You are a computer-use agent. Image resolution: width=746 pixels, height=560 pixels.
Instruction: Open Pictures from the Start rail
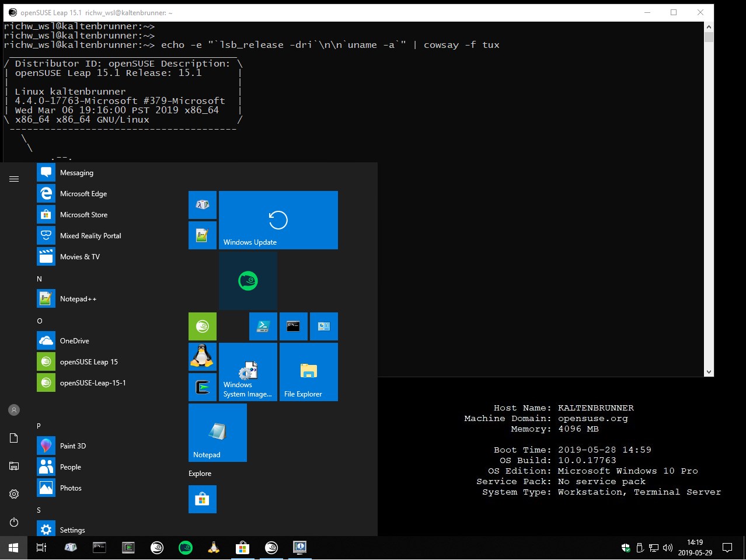pos(14,466)
